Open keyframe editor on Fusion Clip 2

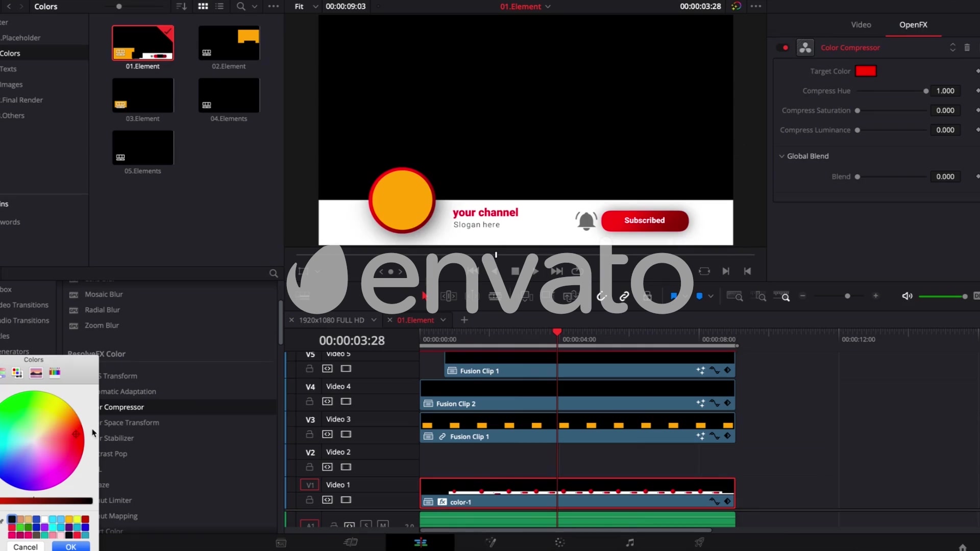point(727,403)
